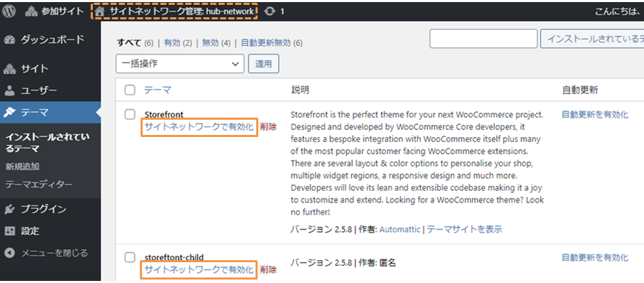Viewport: 644px width, 283px height.
Task: Open サイトネットワーク管理: hub-network in the admin bar
Action: [181, 12]
